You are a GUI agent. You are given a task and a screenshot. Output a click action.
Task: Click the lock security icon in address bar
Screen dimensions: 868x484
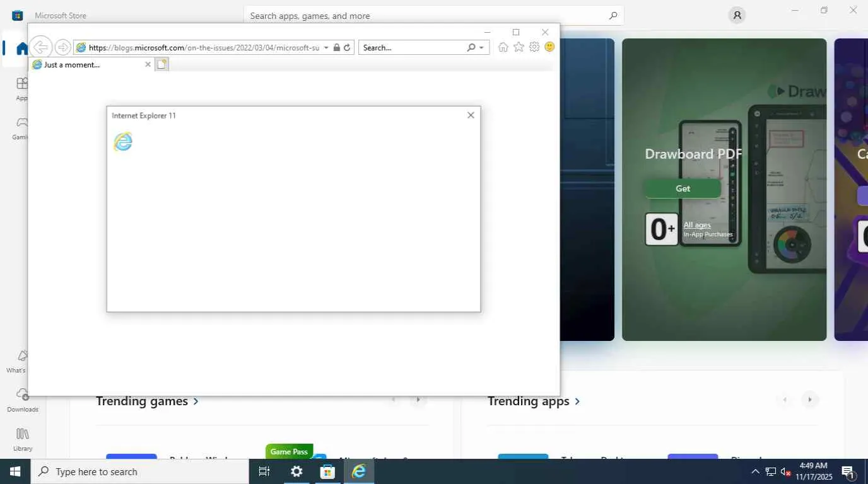click(336, 47)
